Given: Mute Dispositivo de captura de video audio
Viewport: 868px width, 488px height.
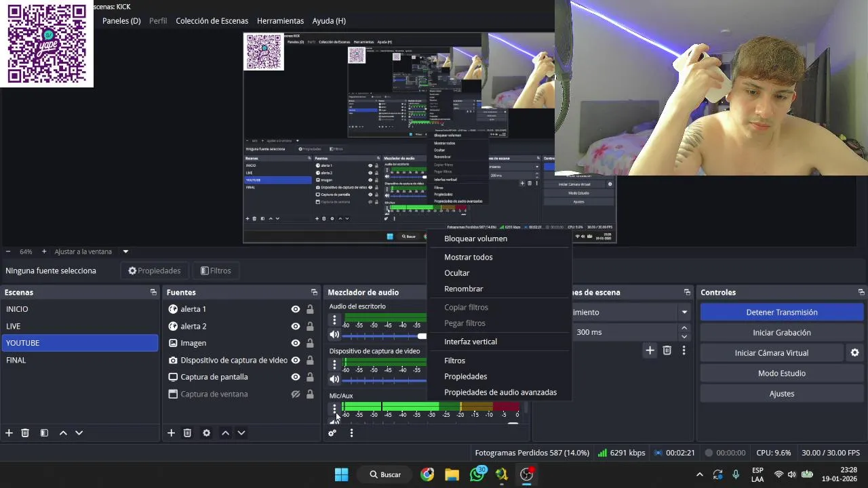Looking at the screenshot, I should (x=334, y=380).
